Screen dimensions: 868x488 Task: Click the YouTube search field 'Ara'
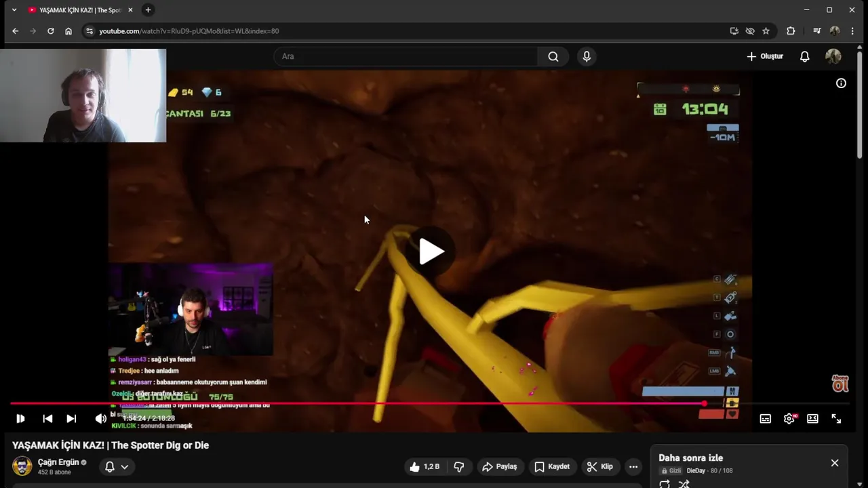click(x=406, y=56)
